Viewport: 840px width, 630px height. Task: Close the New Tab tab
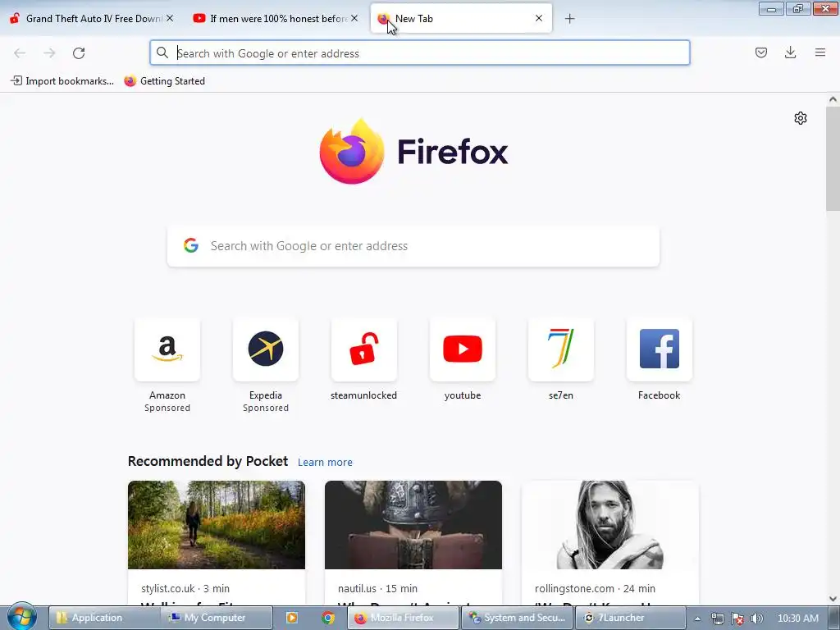coord(539,18)
